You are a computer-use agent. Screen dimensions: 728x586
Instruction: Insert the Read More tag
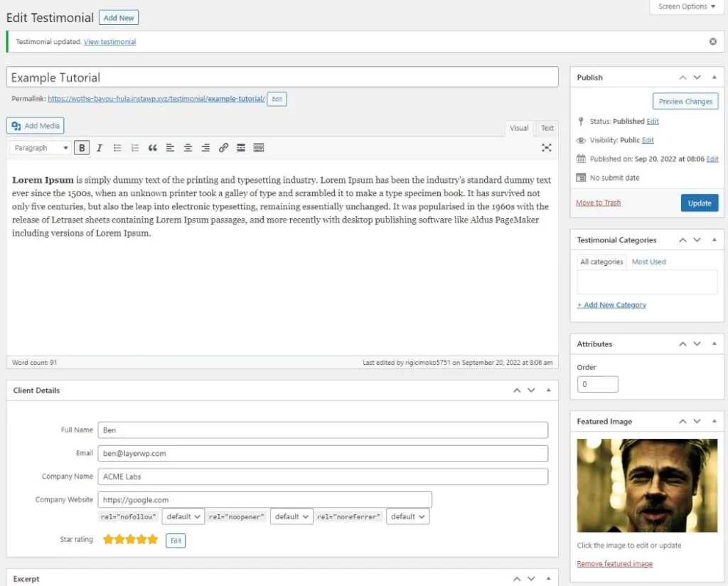click(241, 147)
